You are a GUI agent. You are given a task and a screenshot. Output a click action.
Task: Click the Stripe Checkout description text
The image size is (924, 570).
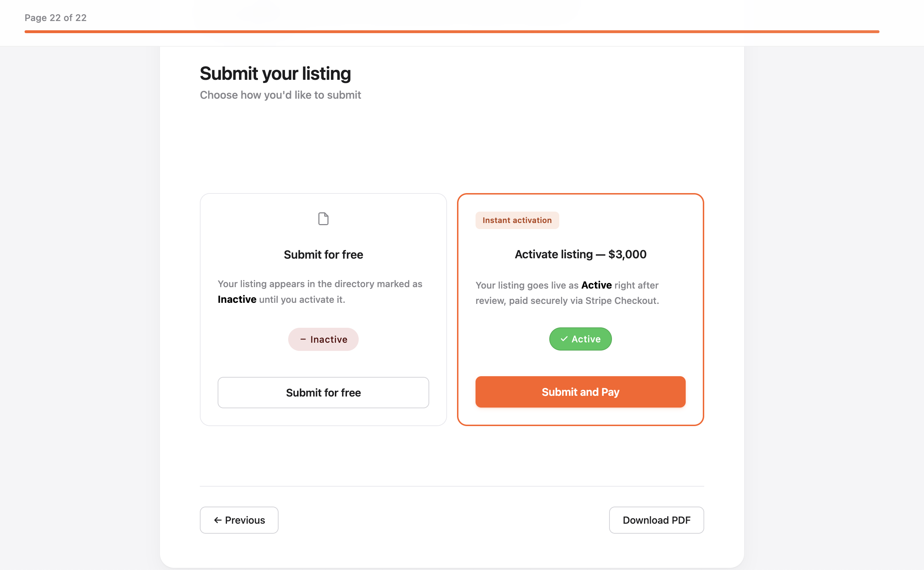tap(567, 293)
